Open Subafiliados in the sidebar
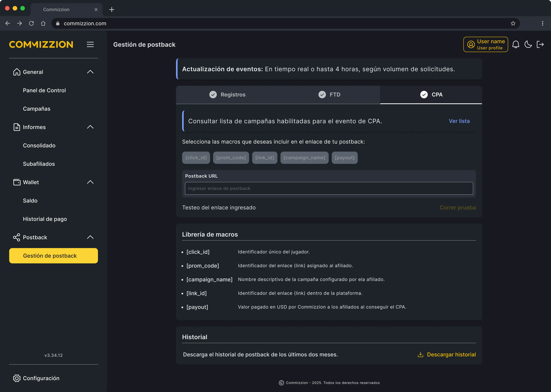 (x=39, y=164)
